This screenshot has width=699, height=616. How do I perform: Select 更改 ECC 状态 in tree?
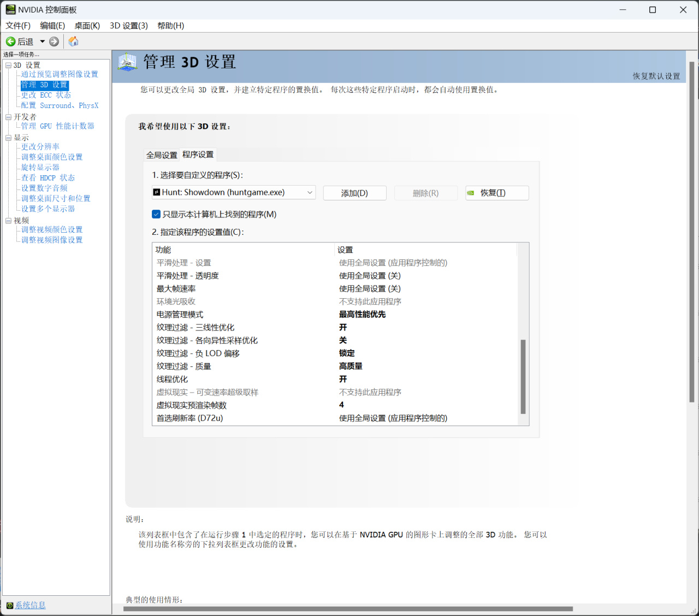(x=46, y=95)
